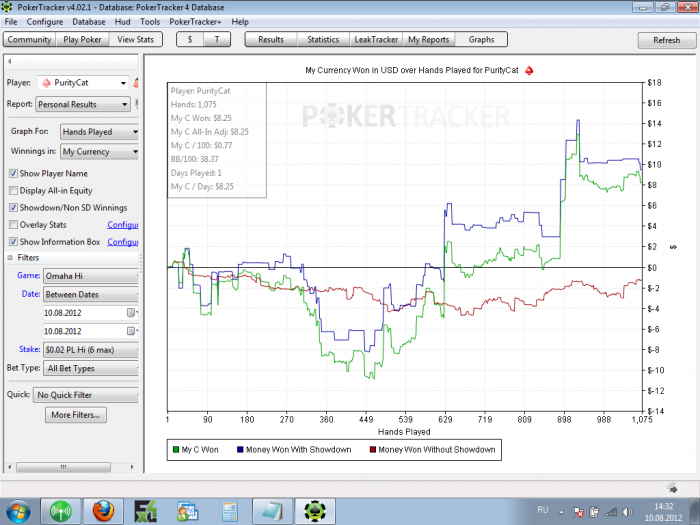The width and height of the screenshot is (700, 525).
Task: Click the sidebar scrollbar right arrow
Action: point(132,467)
